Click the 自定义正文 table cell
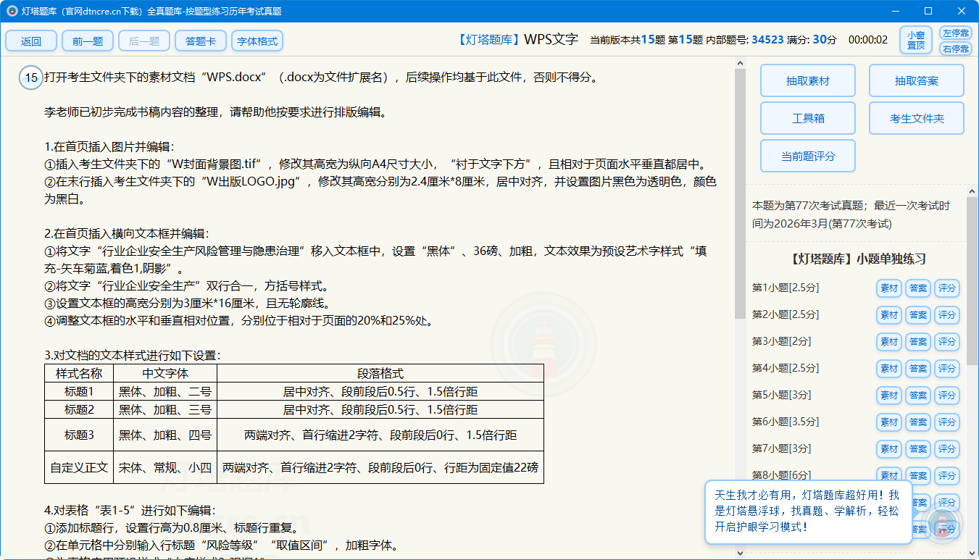979x560 pixels. pos(79,467)
